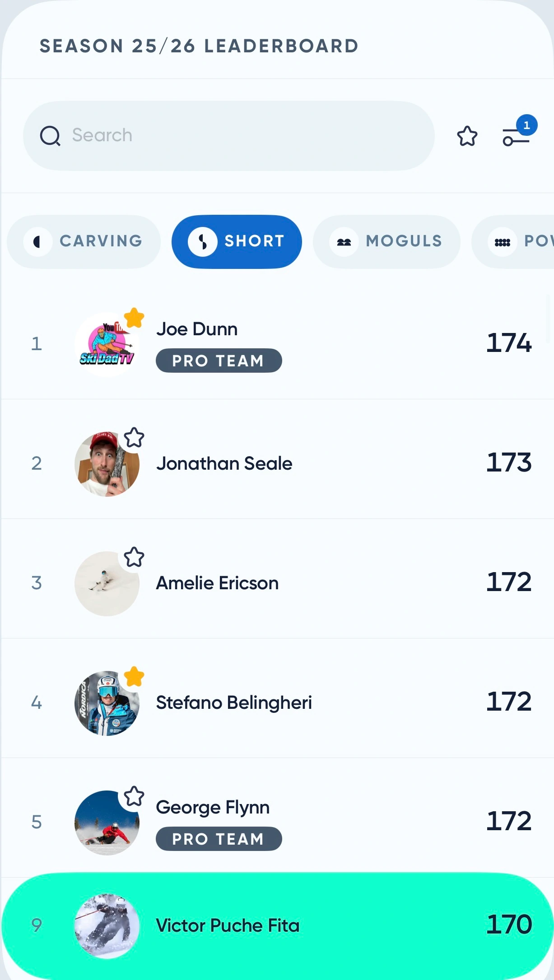Screen dimensions: 554x980
Task: Focus the leaderboard Search field
Action: click(229, 135)
